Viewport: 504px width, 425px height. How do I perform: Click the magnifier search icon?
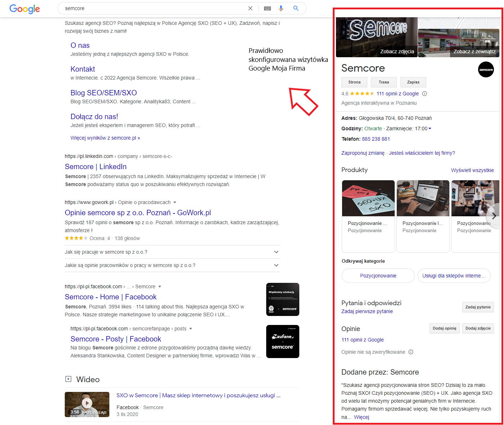pyautogui.click(x=296, y=8)
